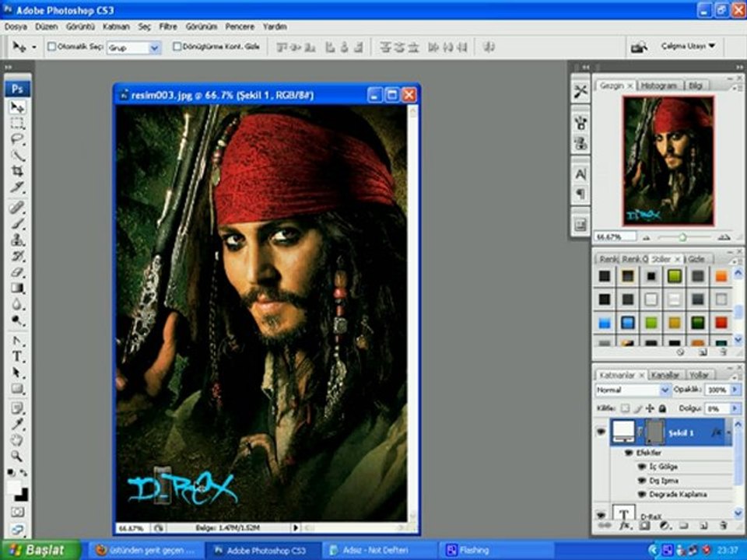This screenshot has height=560, width=747.
Task: Open the Character panel icon
Action: coord(580,174)
